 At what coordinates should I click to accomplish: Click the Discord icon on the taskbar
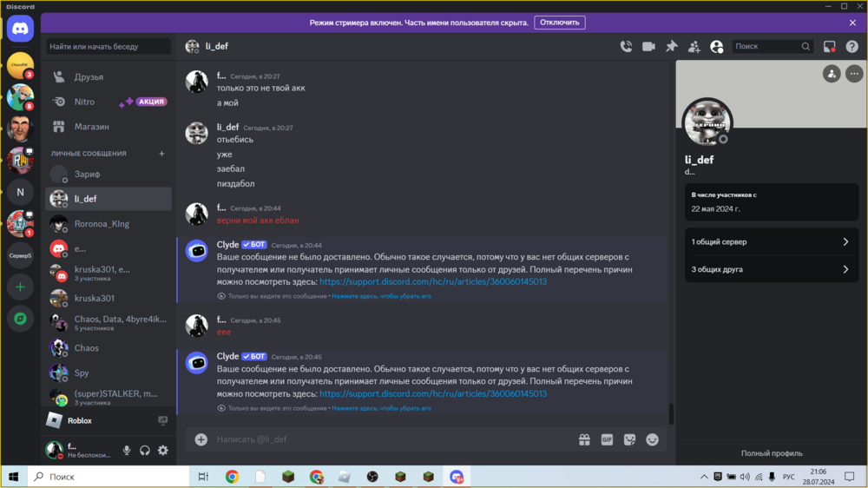pyautogui.click(x=457, y=477)
